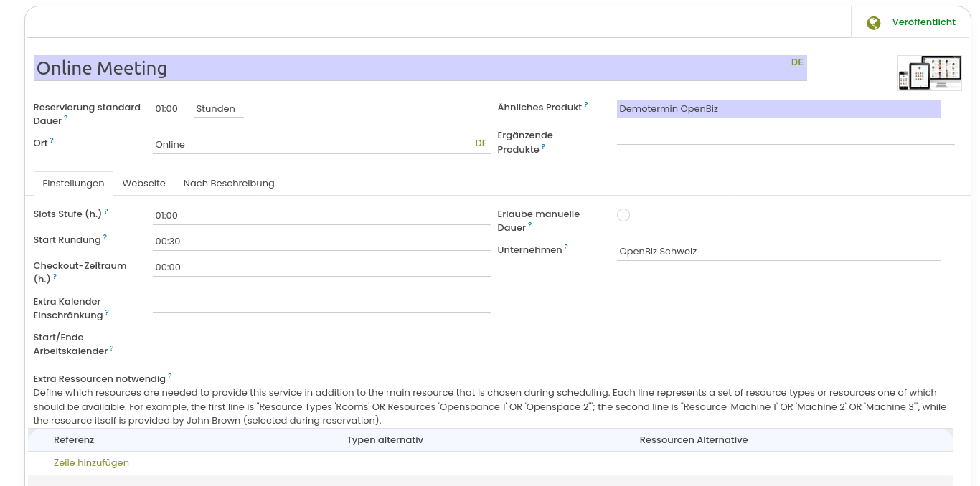Screen dimensions: 980x486
Task: Click the help icon next to Unternehmen
Action: click(565, 247)
